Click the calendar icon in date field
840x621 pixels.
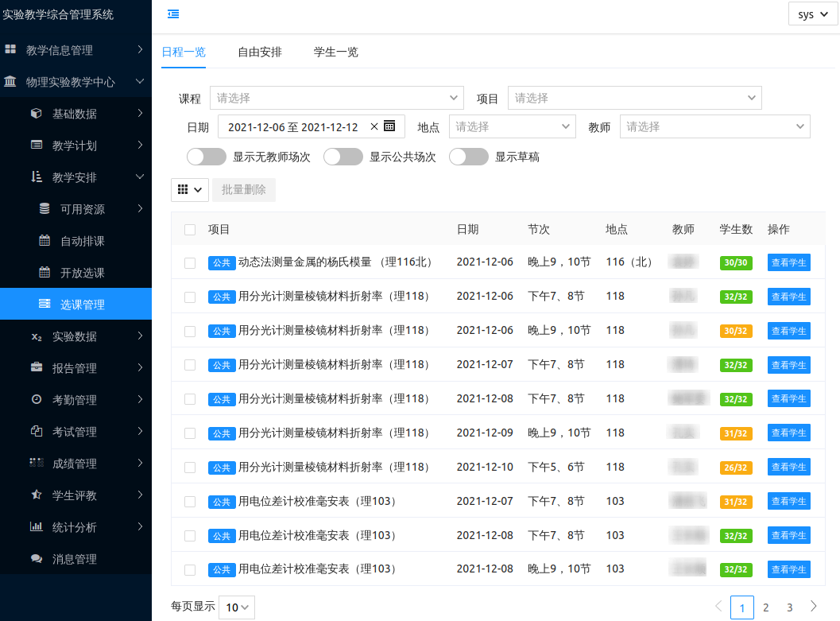click(389, 126)
